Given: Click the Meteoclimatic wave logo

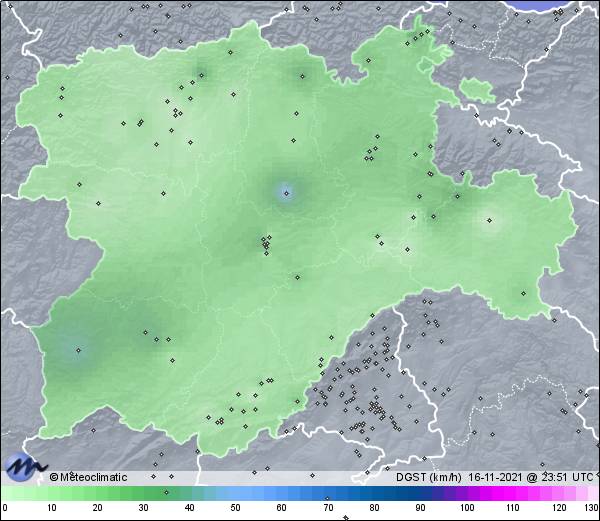Looking at the screenshot, I should 26,467.
